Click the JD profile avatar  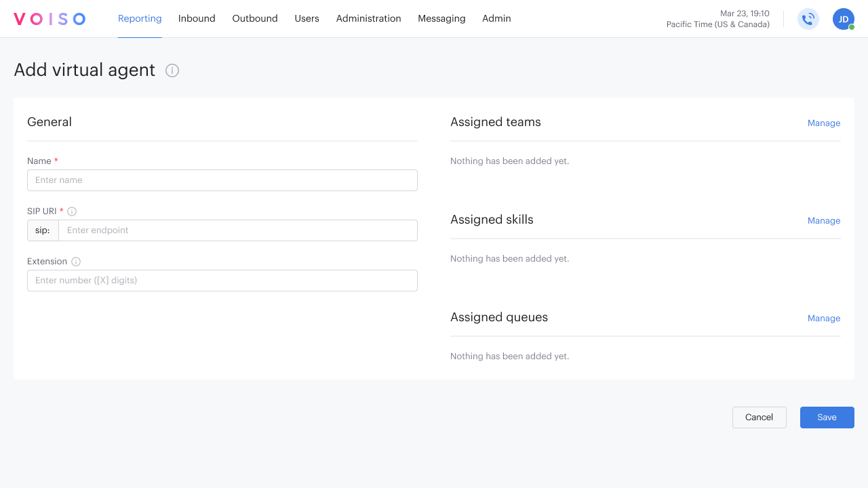[x=843, y=19]
